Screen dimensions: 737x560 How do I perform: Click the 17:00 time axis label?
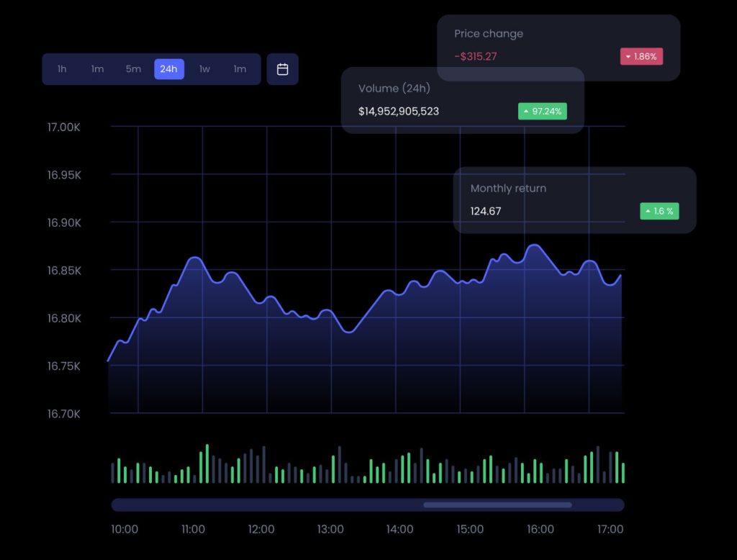tap(610, 529)
